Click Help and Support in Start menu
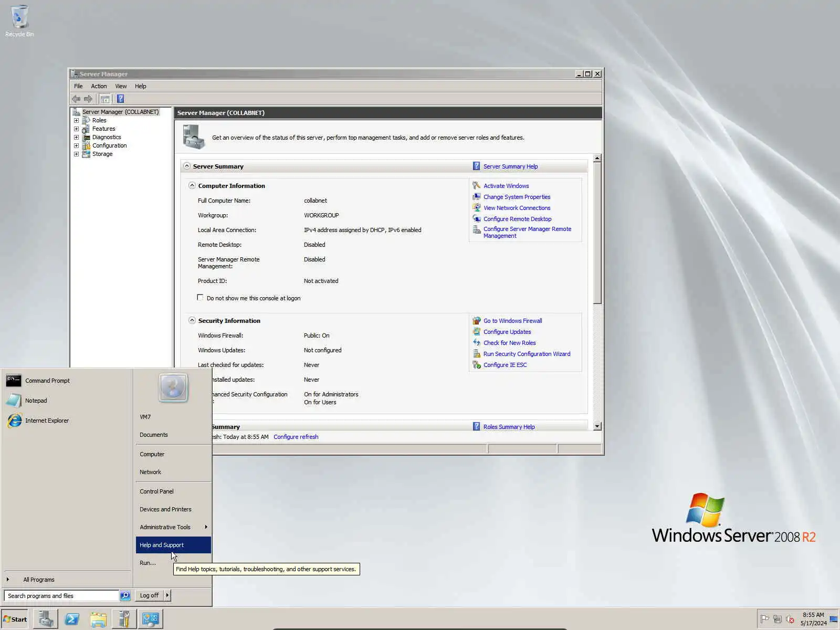 [x=173, y=545]
